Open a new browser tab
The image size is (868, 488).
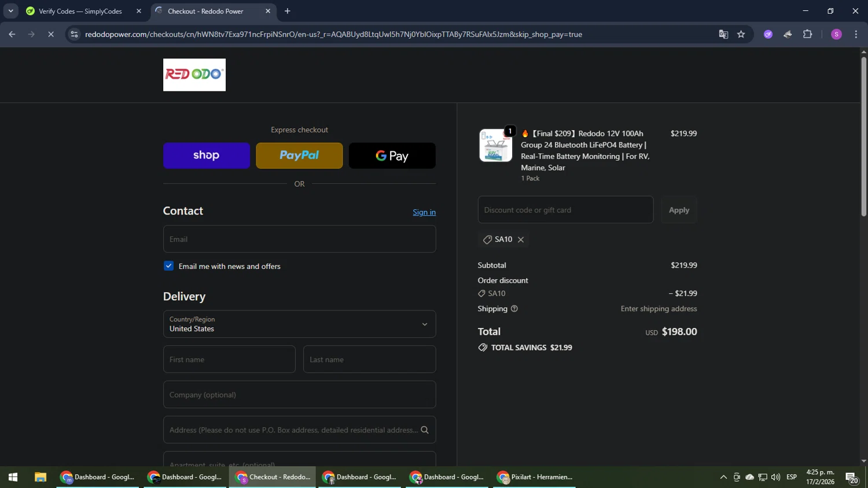pos(288,11)
